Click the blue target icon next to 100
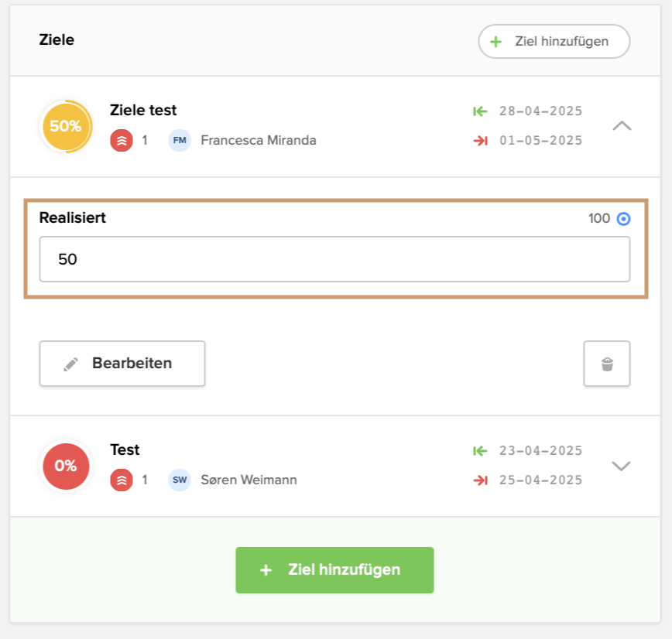The width and height of the screenshot is (672, 639). coord(623,219)
